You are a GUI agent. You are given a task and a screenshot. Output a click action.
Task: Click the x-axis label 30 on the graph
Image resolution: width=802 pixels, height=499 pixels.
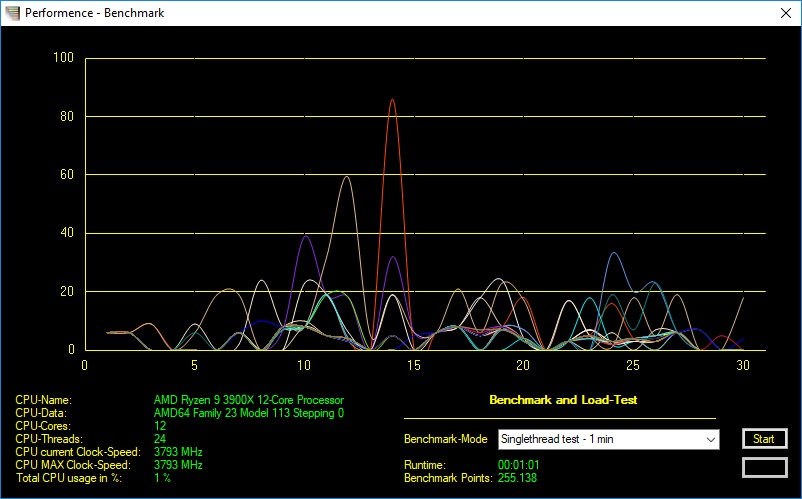743,365
